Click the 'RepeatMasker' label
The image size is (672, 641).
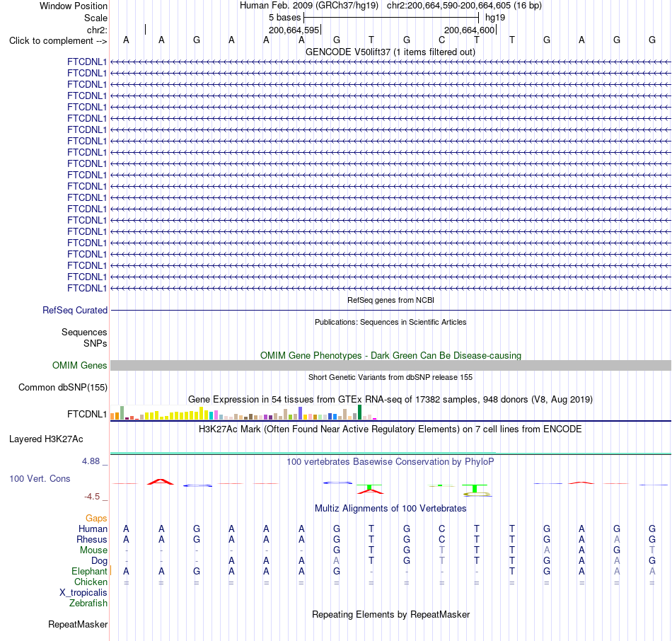pos(78,624)
